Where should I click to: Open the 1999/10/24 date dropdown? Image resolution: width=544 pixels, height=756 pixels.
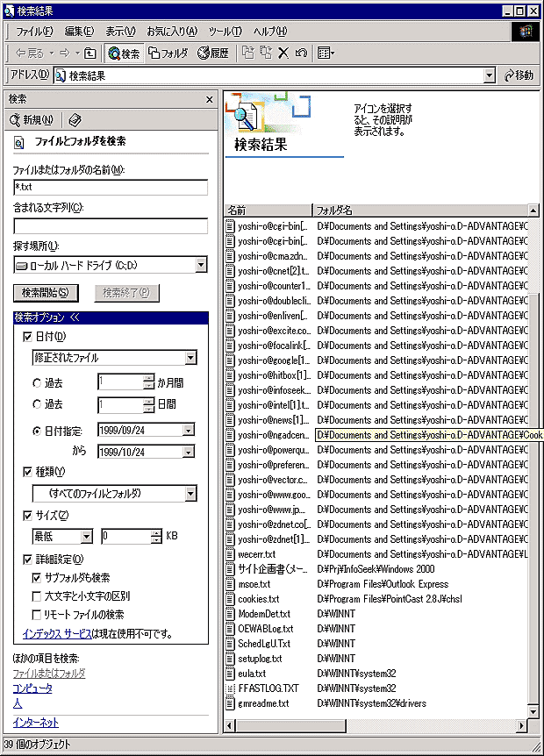pos(189,452)
